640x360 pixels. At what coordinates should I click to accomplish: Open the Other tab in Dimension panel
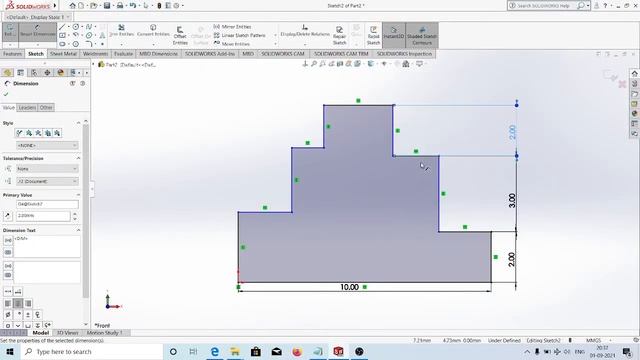(x=46, y=107)
